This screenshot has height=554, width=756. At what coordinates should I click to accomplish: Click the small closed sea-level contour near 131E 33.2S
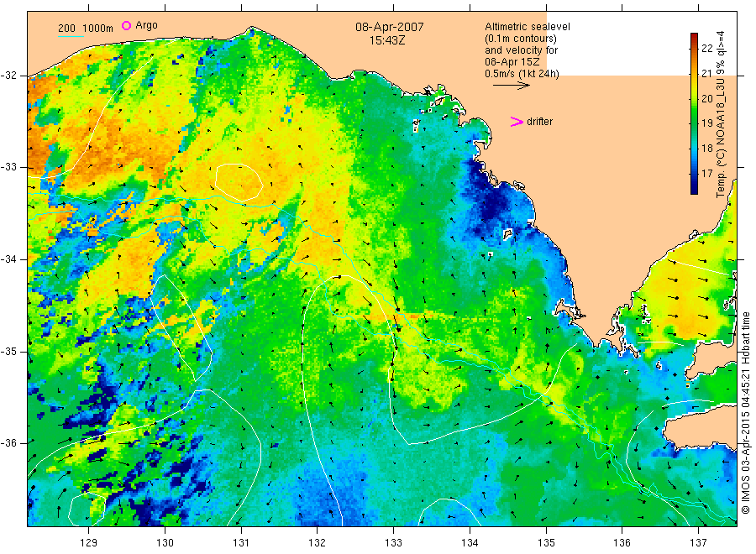coord(239,182)
